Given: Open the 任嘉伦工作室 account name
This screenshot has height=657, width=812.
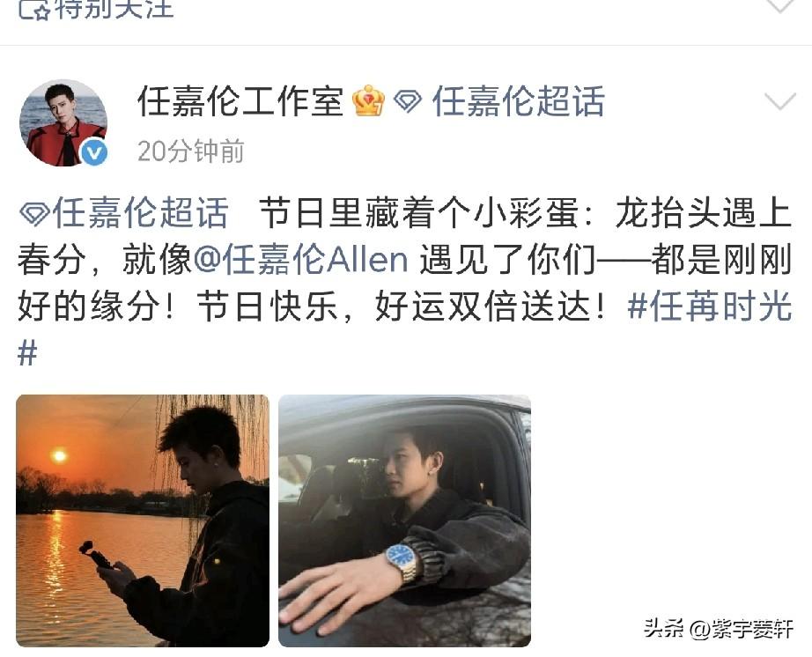Looking at the screenshot, I should coord(240,101).
